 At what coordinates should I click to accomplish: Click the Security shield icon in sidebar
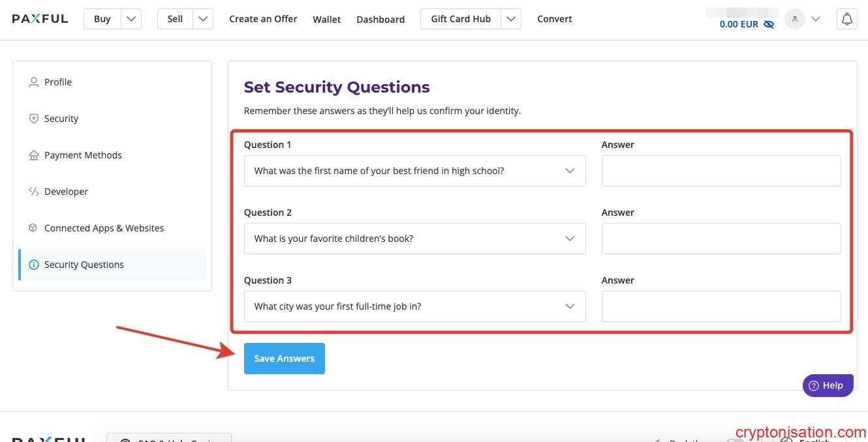tap(34, 119)
